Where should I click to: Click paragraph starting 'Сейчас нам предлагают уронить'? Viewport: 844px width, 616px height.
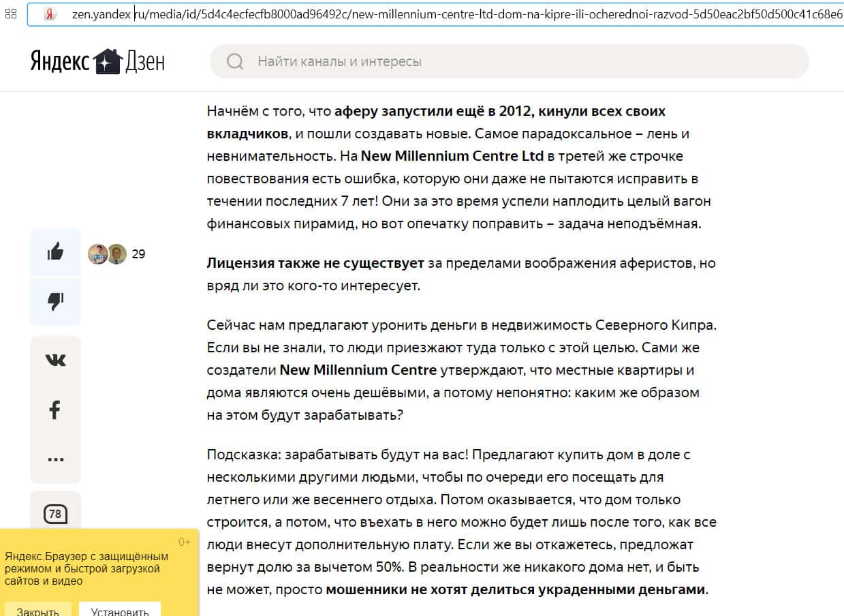point(462,370)
